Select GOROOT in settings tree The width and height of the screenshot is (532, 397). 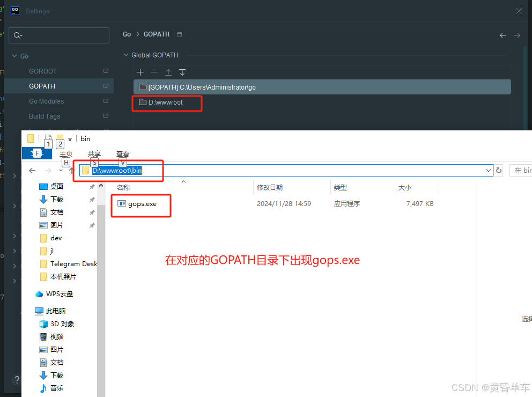click(x=43, y=71)
